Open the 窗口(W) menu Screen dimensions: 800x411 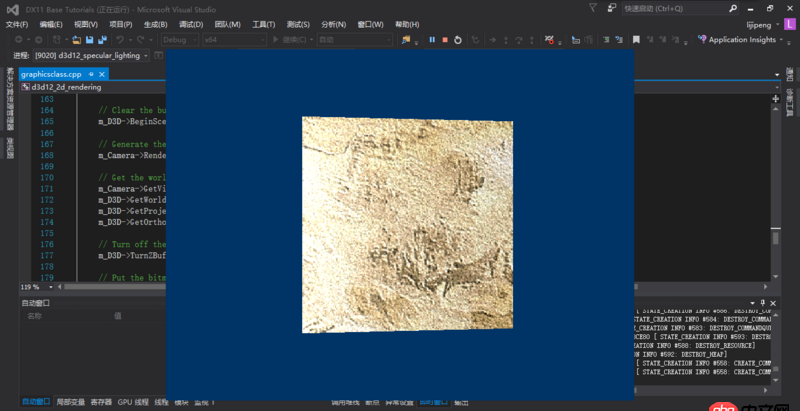[x=370, y=24]
